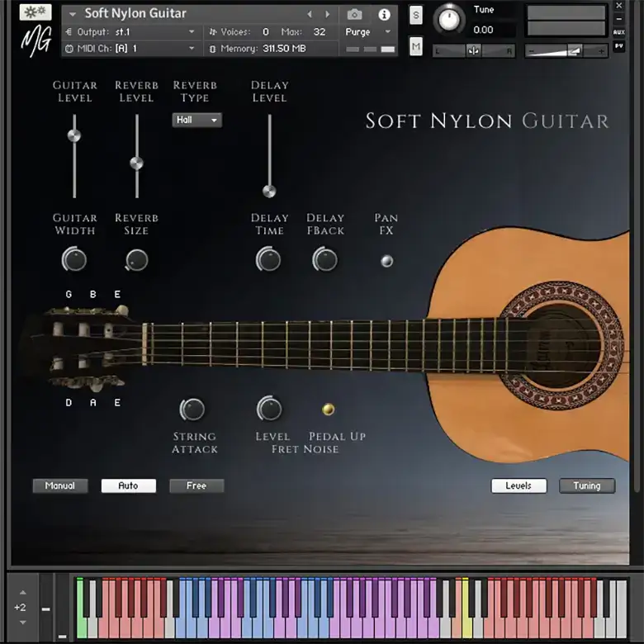The image size is (644, 644).
Task: Click the Delay Time knob
Action: [268, 259]
